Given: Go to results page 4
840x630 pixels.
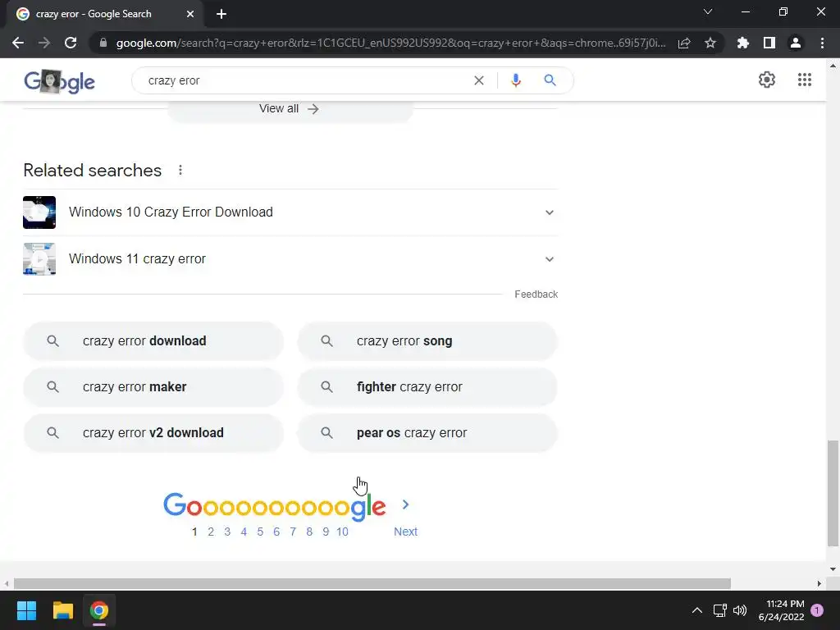Looking at the screenshot, I should click(244, 532).
